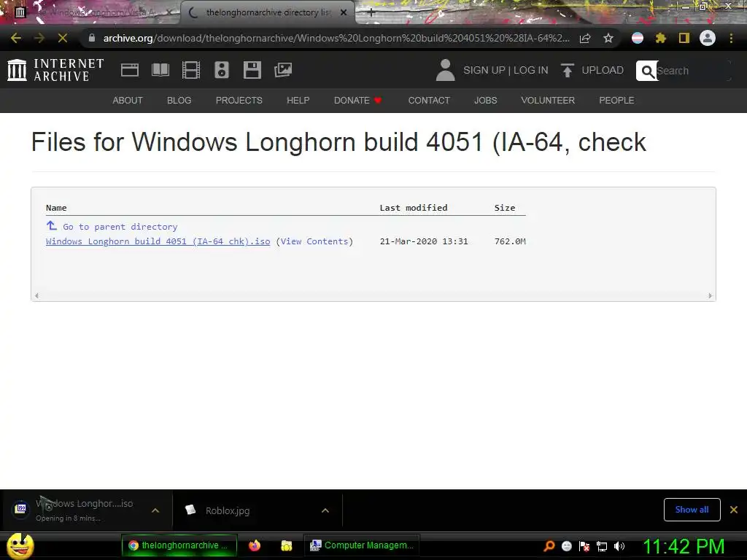747x560 pixels.
Task: Open the VOLUNTEER menu item
Action: click(x=548, y=101)
